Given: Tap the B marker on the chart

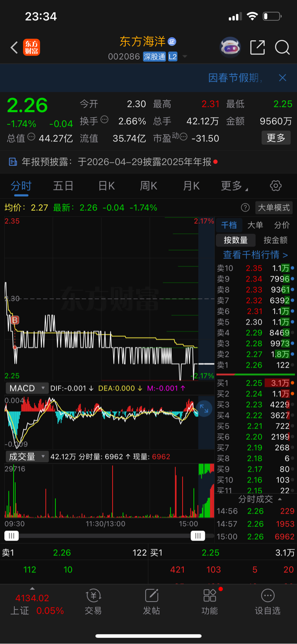Looking at the screenshot, I should click(x=15, y=320).
